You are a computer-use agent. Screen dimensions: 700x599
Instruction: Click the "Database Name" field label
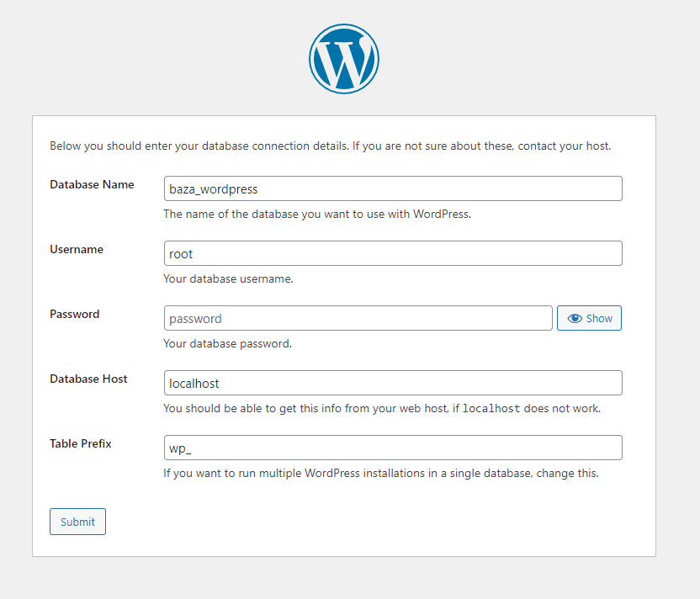(92, 184)
